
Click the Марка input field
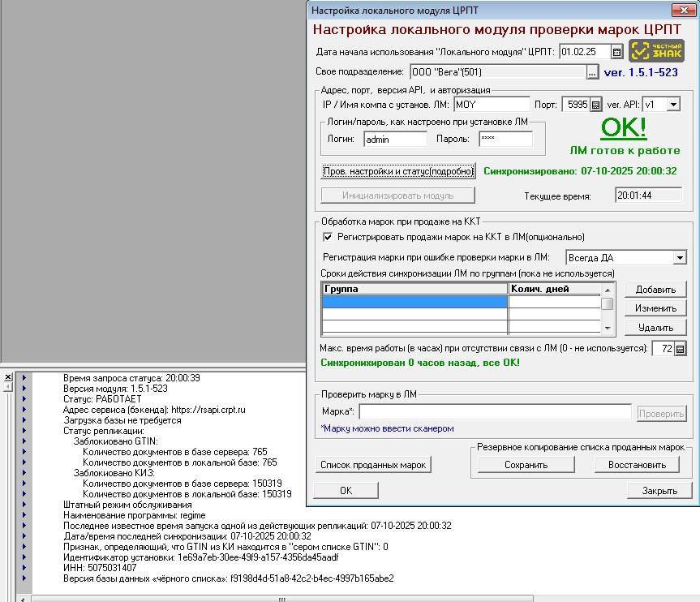[495, 413]
